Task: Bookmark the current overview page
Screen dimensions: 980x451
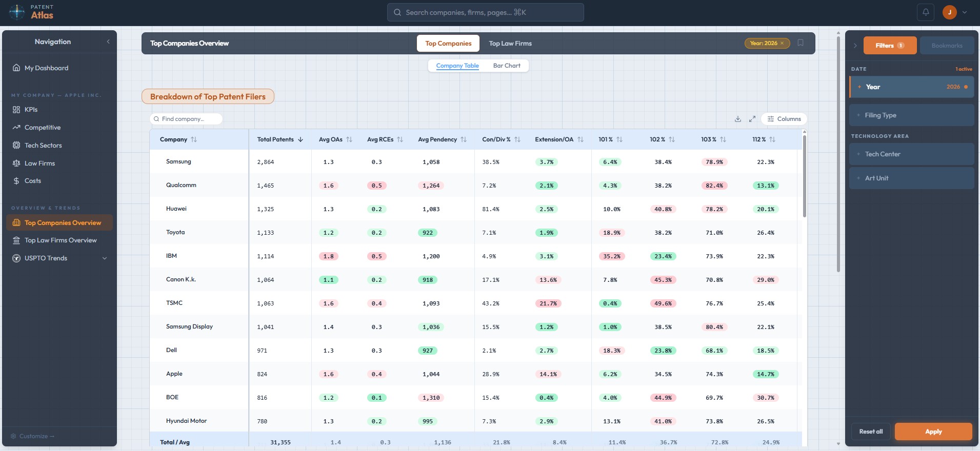Action: click(801, 43)
